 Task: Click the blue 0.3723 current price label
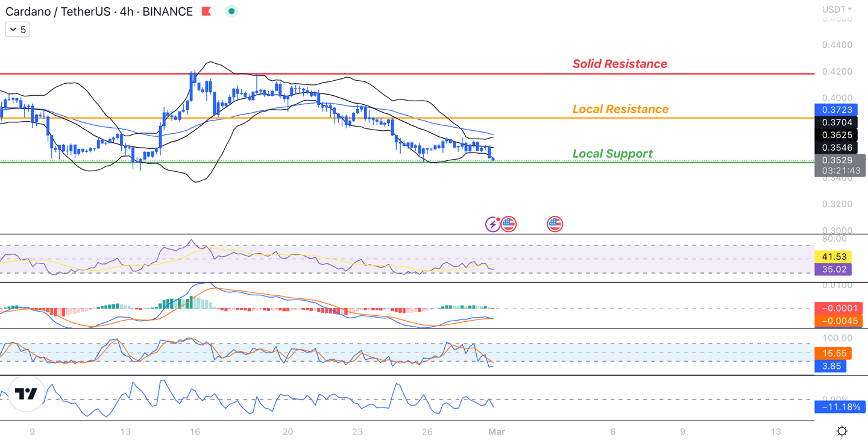[x=833, y=110]
